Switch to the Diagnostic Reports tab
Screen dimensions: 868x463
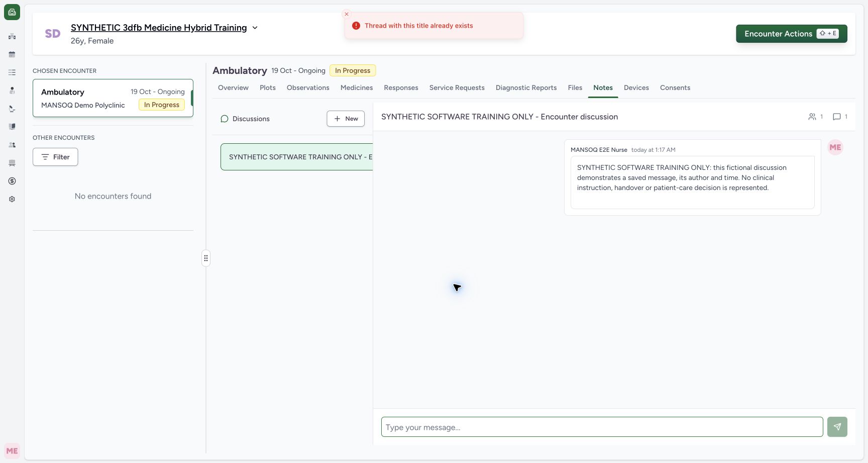[x=526, y=87]
